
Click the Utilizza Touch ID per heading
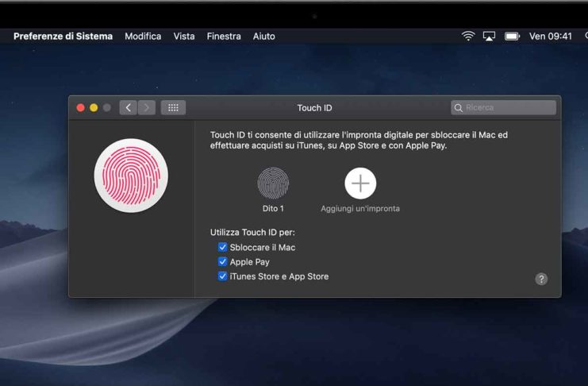(x=252, y=233)
